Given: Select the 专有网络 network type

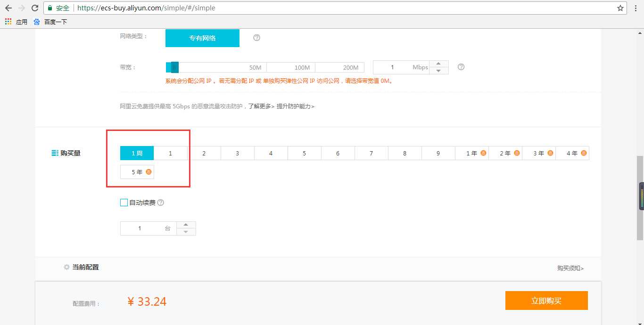Looking at the screenshot, I should coord(202,38).
